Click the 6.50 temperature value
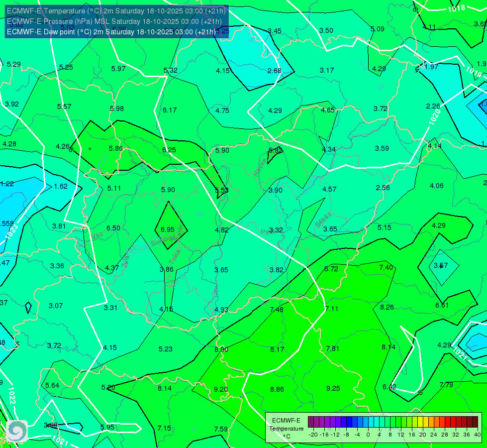The height and width of the screenshot is (448, 487). pyautogui.click(x=113, y=228)
